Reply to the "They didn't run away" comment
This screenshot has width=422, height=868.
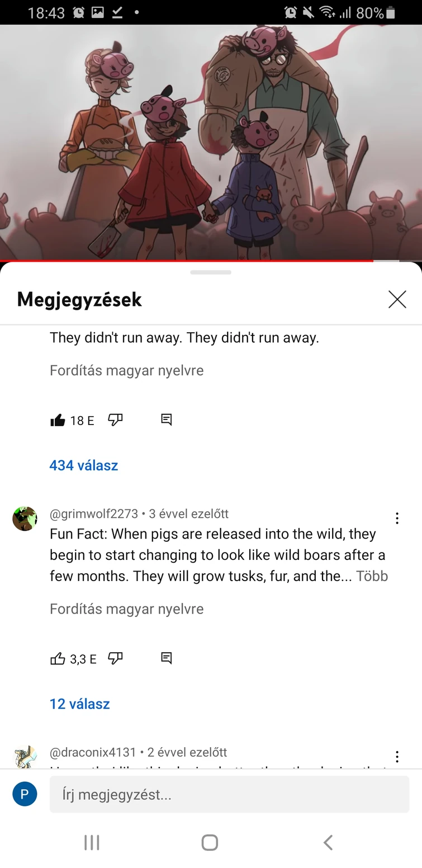pos(166,420)
